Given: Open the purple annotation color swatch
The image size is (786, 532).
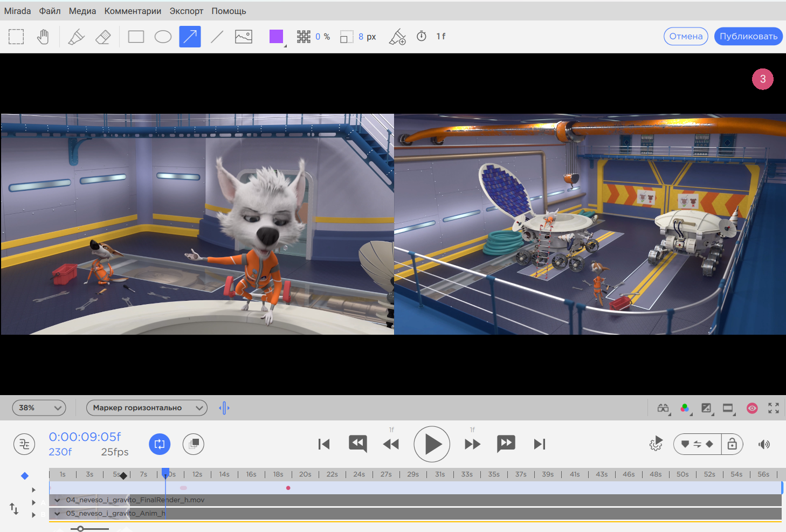Looking at the screenshot, I should 277,37.
